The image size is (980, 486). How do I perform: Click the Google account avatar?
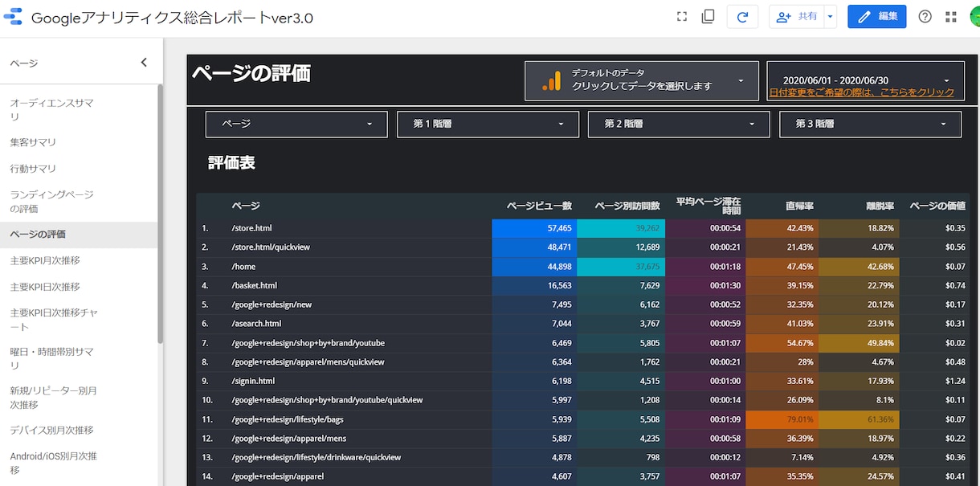[974, 16]
